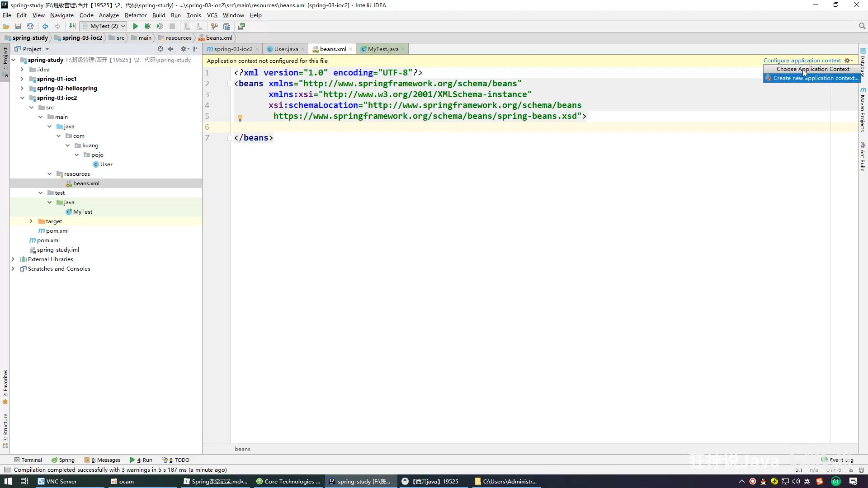Toggle the Favorites tool window stripe button
Screen dimensions: 868x488
point(5,387)
